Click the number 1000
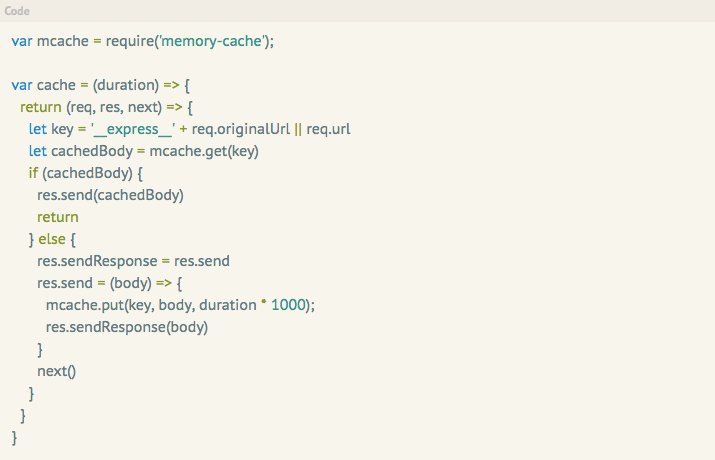The image size is (715, 460). (x=288, y=305)
